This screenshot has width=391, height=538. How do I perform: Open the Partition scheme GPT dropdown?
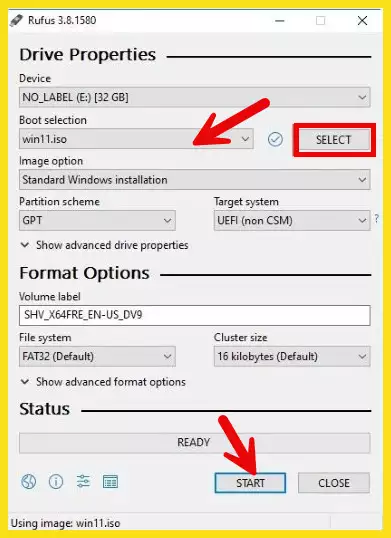click(97, 220)
